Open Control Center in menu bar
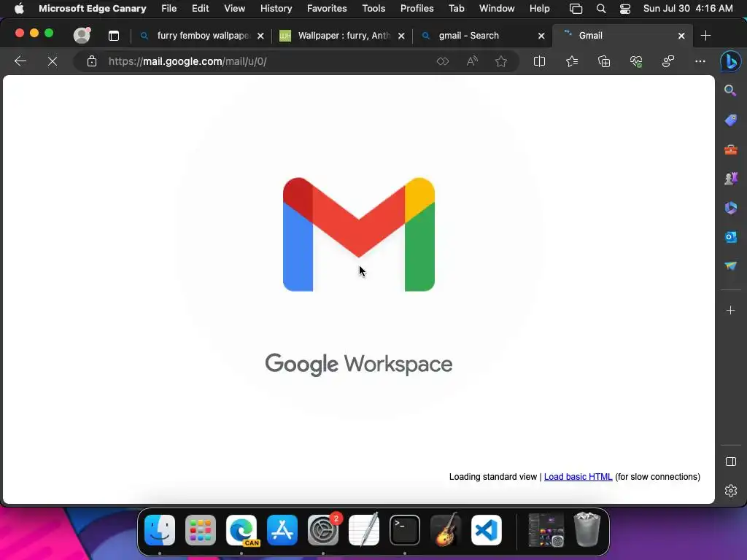The image size is (747, 560). click(x=625, y=9)
